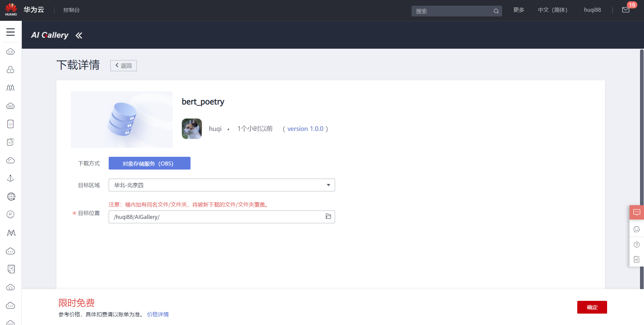This screenshot has height=325, width=644.
Task: Click the bert_poetry dataset thumbnail image
Action: click(x=122, y=120)
